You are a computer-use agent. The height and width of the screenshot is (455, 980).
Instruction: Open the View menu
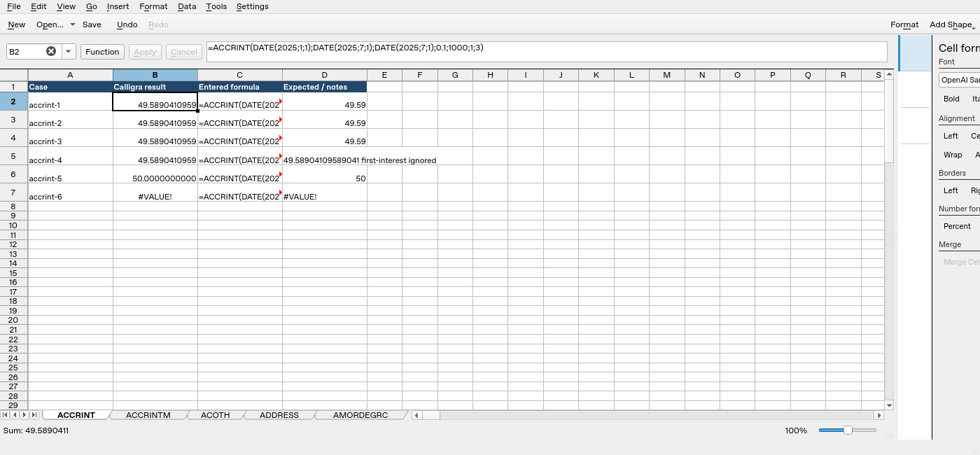click(66, 6)
